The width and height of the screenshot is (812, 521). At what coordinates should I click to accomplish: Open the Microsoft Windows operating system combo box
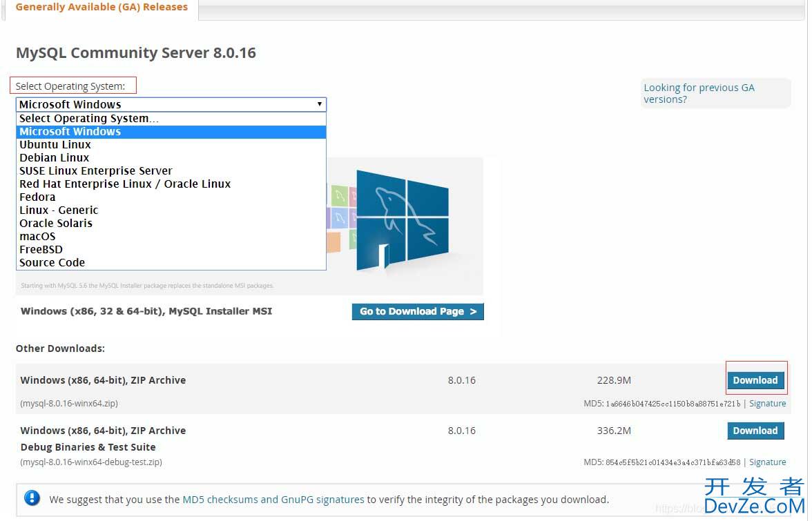pos(171,104)
